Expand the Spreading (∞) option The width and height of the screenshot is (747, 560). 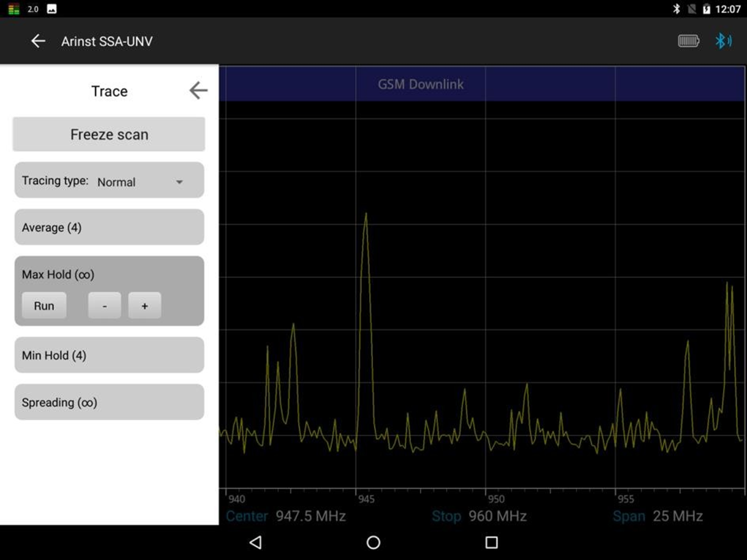[x=109, y=402]
